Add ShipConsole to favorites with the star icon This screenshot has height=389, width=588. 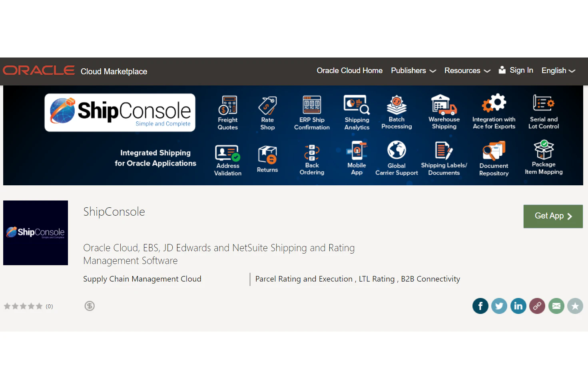click(575, 306)
